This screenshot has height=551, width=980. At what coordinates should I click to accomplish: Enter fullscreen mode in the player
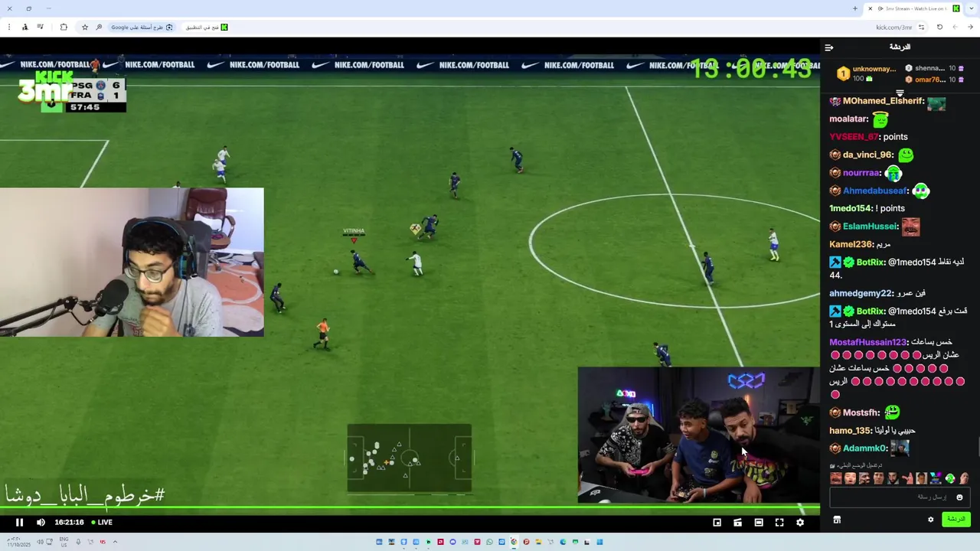coord(779,523)
